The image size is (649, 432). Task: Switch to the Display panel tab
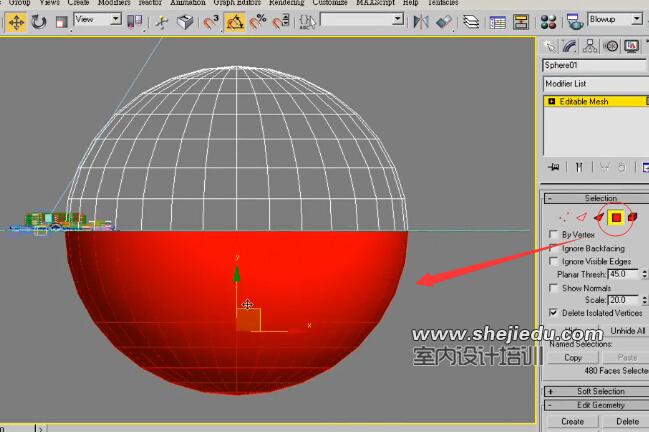click(632, 46)
